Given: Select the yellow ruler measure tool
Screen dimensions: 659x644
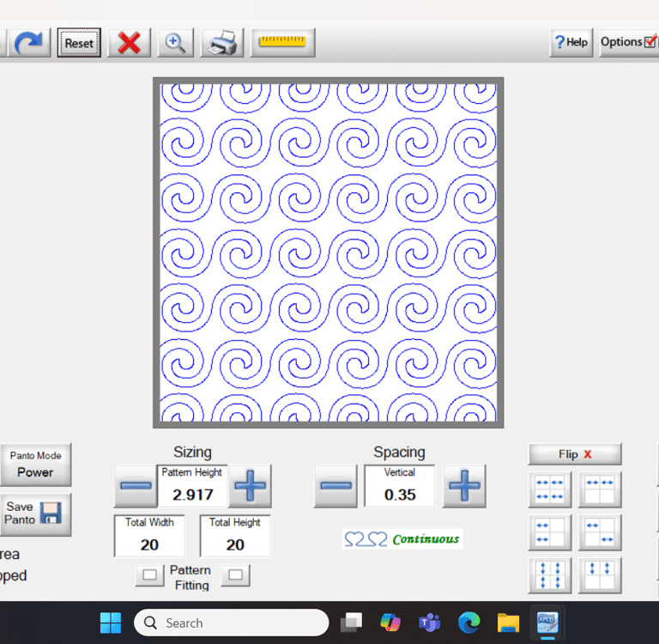Looking at the screenshot, I should click(282, 42).
